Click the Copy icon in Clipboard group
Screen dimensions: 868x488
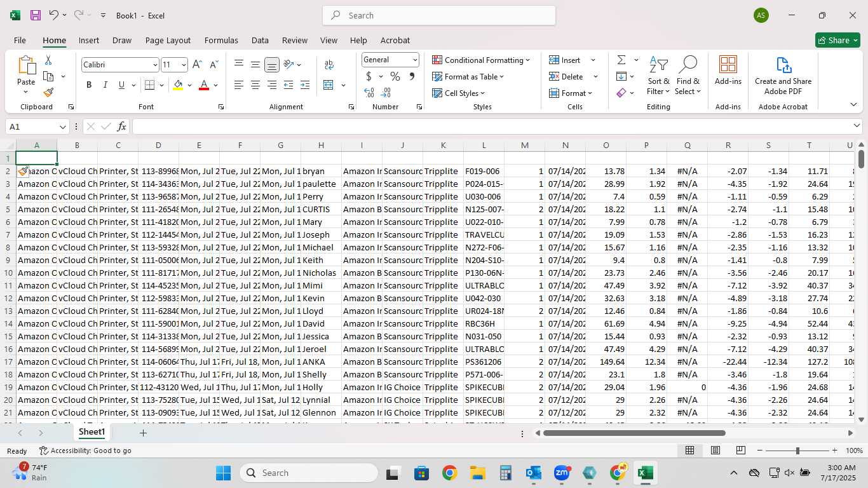pyautogui.click(x=48, y=76)
